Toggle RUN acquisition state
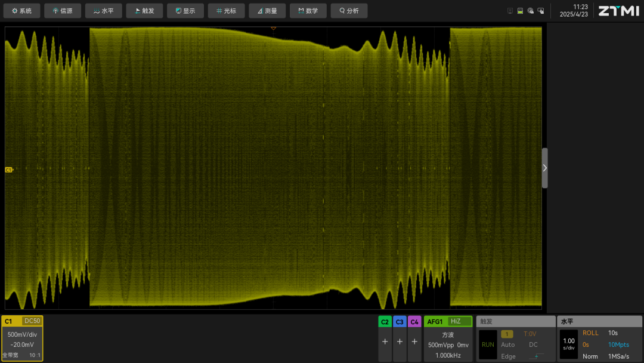644x363 pixels. tap(487, 344)
